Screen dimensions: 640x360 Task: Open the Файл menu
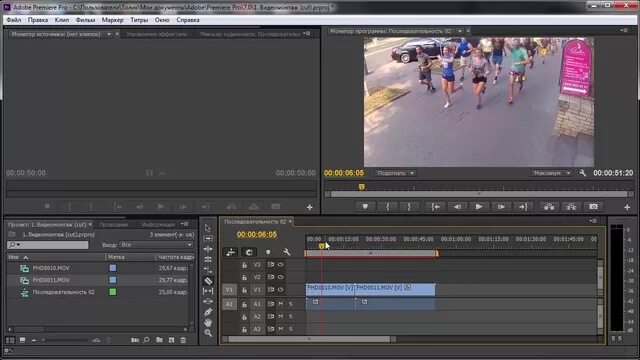point(13,20)
